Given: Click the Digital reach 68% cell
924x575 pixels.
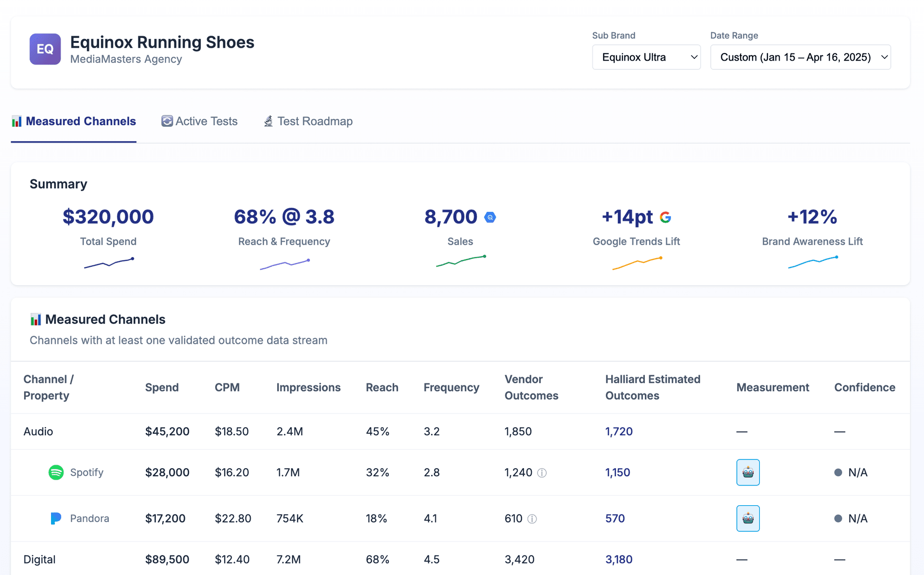Looking at the screenshot, I should [x=378, y=560].
